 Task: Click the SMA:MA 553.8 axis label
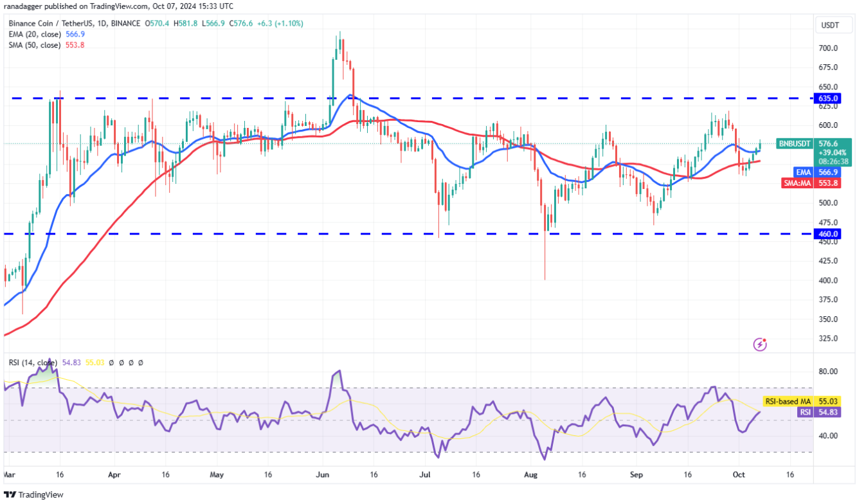coord(809,183)
